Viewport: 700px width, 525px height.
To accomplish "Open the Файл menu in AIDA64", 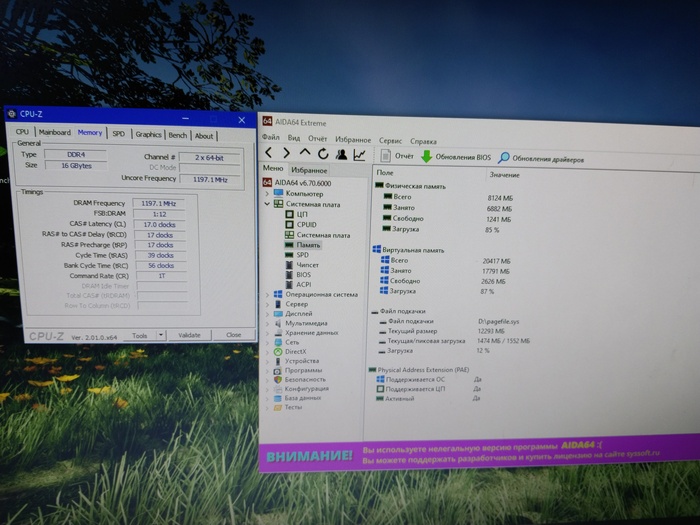I will [x=271, y=137].
